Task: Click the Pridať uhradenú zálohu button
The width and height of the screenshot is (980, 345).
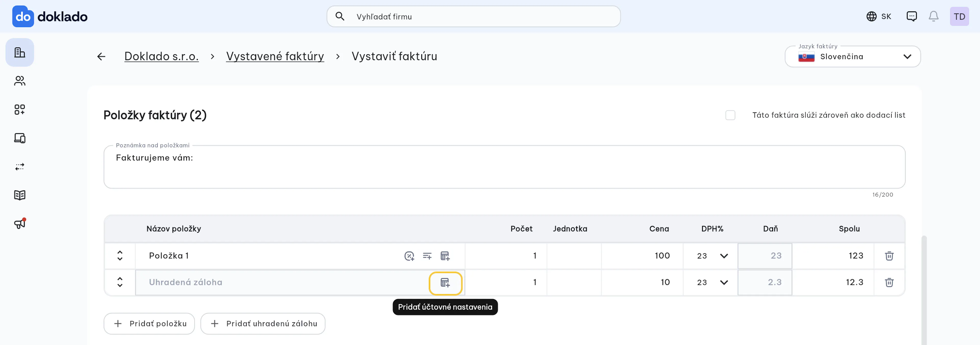Action: tap(263, 324)
